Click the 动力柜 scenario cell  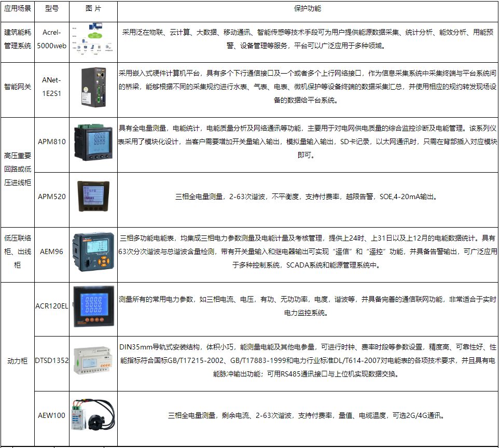tap(18, 360)
